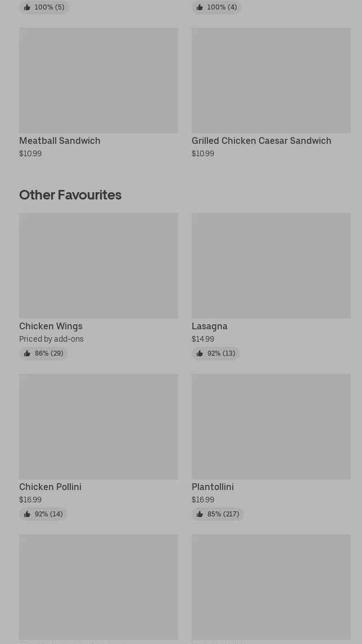Click the 85% (217) rating badge
The width and height of the screenshot is (362, 644).
tap(218, 514)
